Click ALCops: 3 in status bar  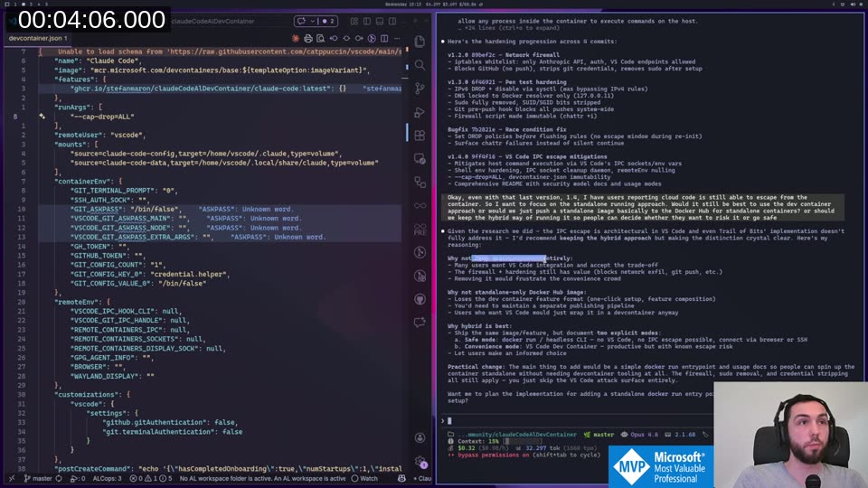pos(107,479)
